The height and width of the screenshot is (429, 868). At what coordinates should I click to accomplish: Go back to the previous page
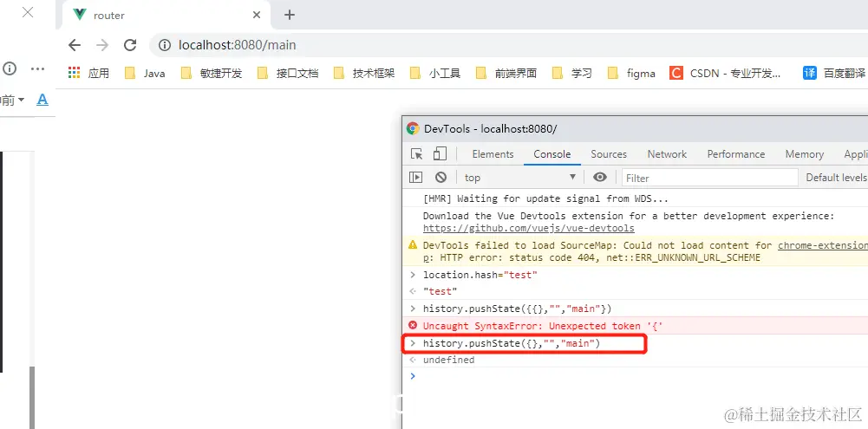coord(75,45)
